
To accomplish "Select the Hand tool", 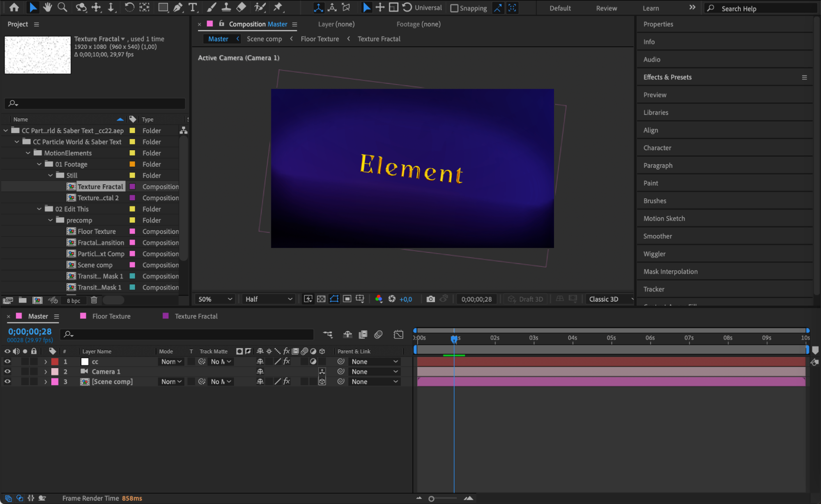I will (x=48, y=7).
